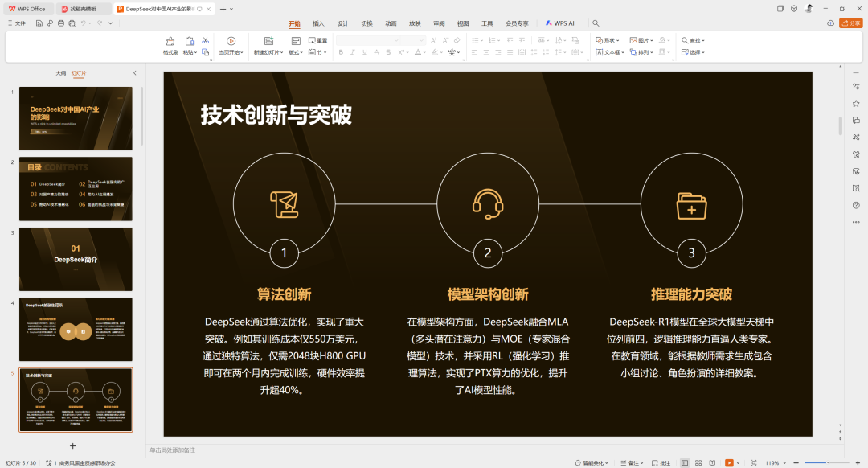Click the Undo arrow icon

pos(83,23)
